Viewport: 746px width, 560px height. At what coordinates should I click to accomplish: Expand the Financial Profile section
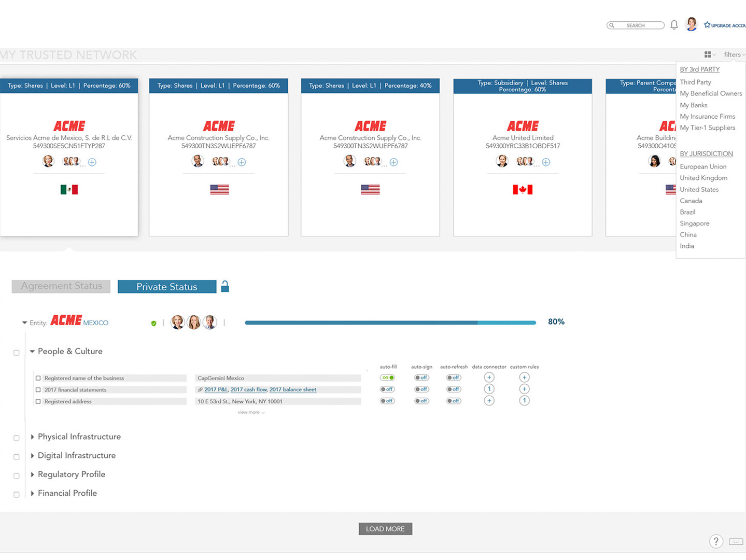click(32, 493)
